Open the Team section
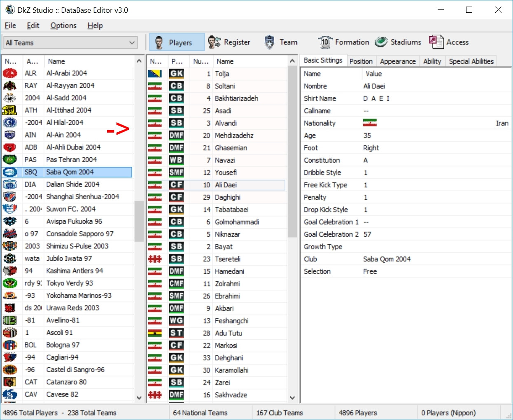513x420 pixels. [281, 42]
